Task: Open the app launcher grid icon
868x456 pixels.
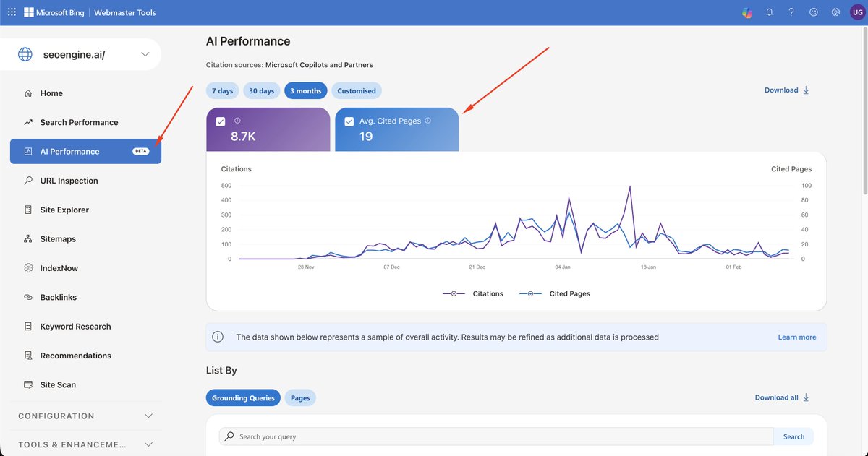Action: click(11, 12)
